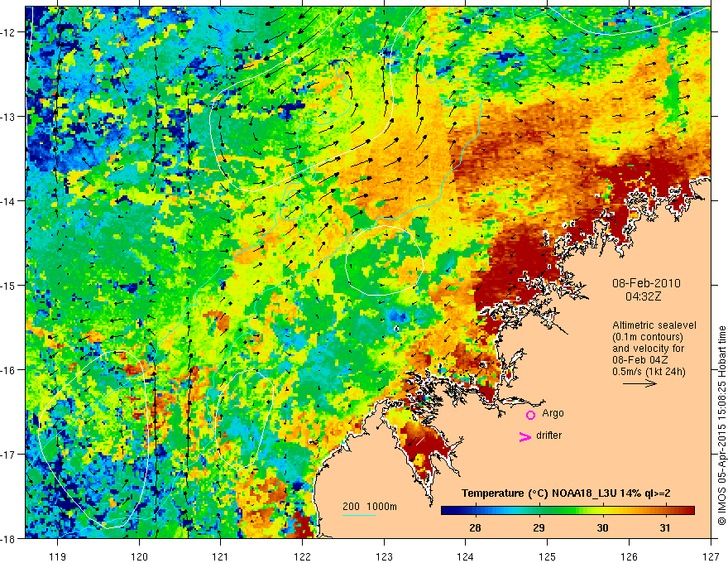Click longitude axis label 126
The image size is (728, 563).
629,556
